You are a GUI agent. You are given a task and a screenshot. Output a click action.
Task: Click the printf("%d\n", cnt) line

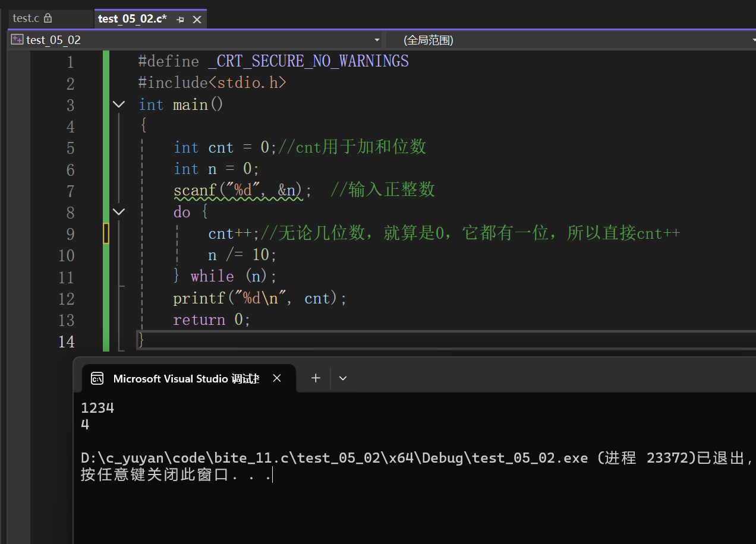(260, 298)
